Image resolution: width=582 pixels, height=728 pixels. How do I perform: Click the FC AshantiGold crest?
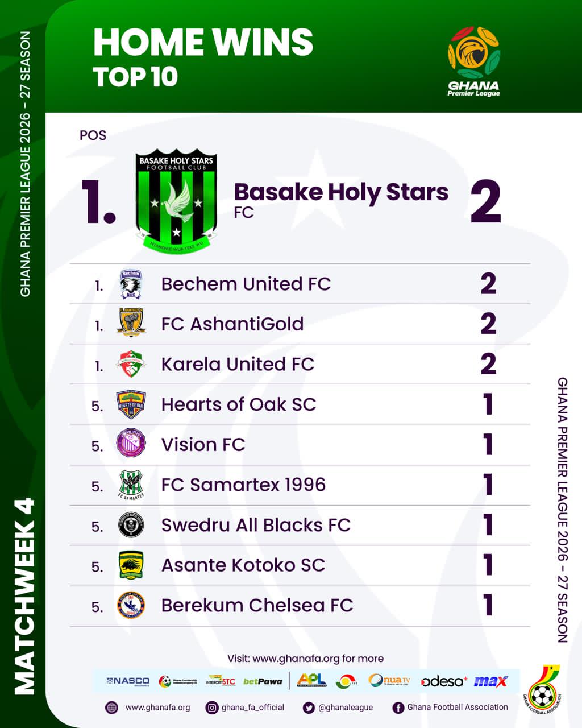[x=131, y=324]
